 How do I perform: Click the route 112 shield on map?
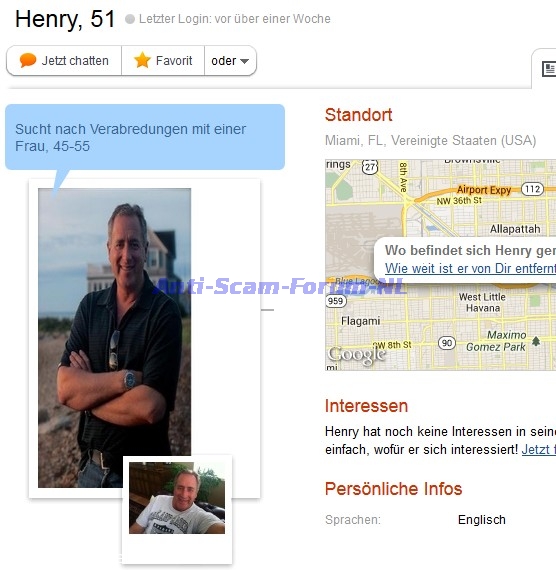pos(532,189)
